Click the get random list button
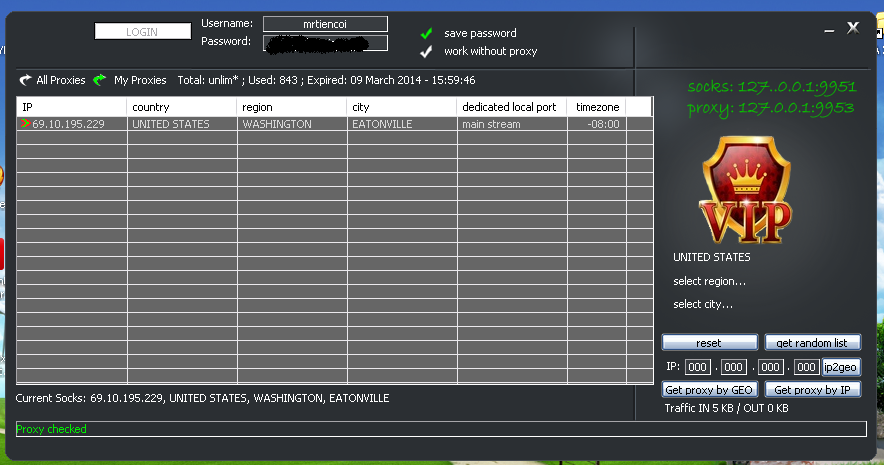 (812, 343)
